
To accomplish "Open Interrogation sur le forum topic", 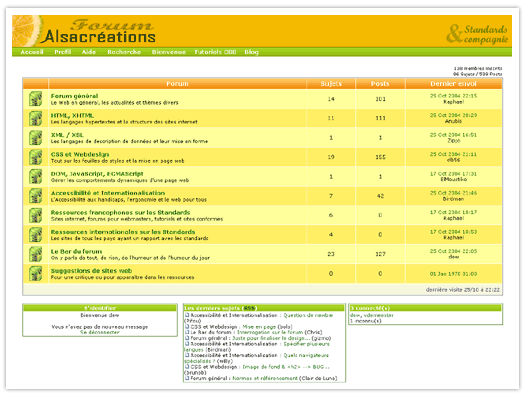I will click(x=270, y=332).
